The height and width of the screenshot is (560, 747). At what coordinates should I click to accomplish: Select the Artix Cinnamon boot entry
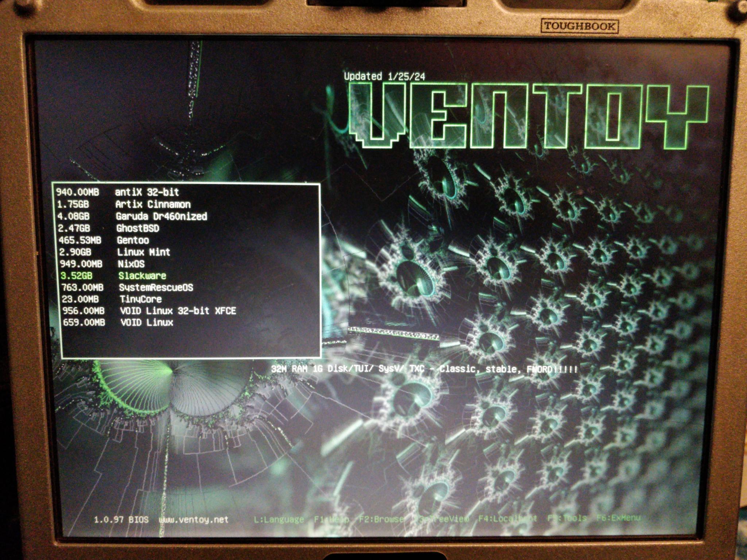[x=187, y=204]
